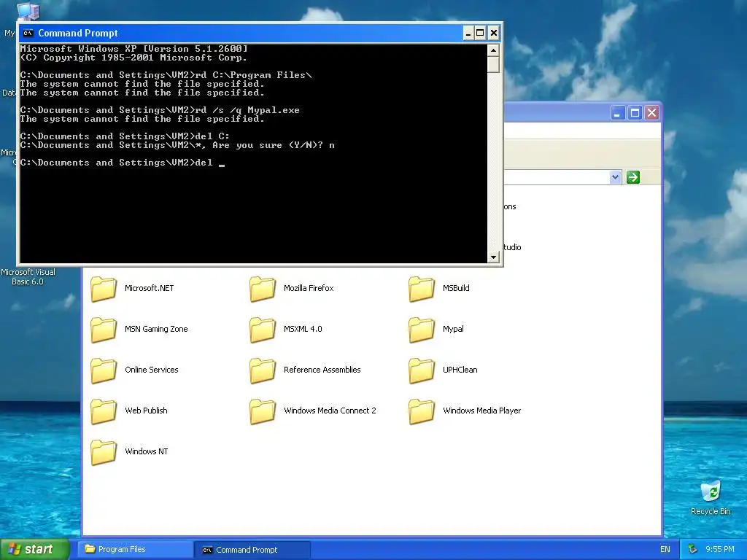Open the Recycle Bin desktop icon
Viewport: 747px width, 560px height.
click(711, 491)
